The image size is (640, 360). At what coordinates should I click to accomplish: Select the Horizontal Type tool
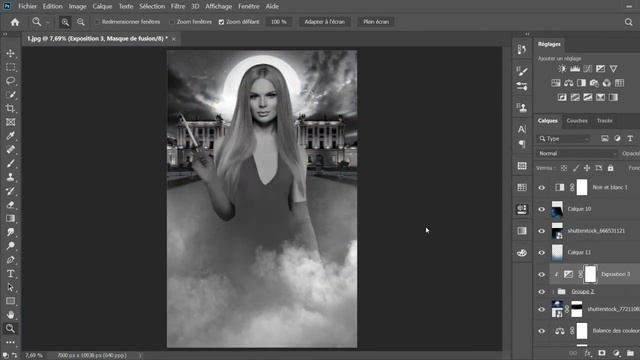(x=11, y=273)
